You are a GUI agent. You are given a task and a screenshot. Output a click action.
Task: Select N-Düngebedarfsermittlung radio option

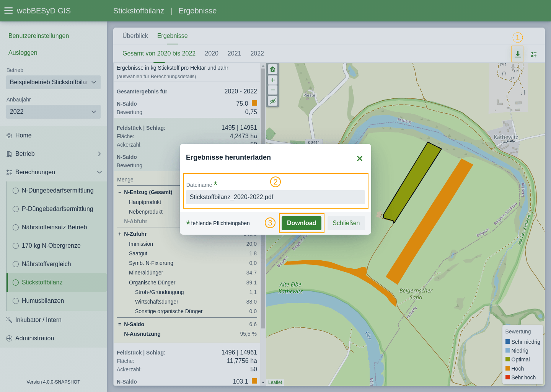click(x=16, y=191)
